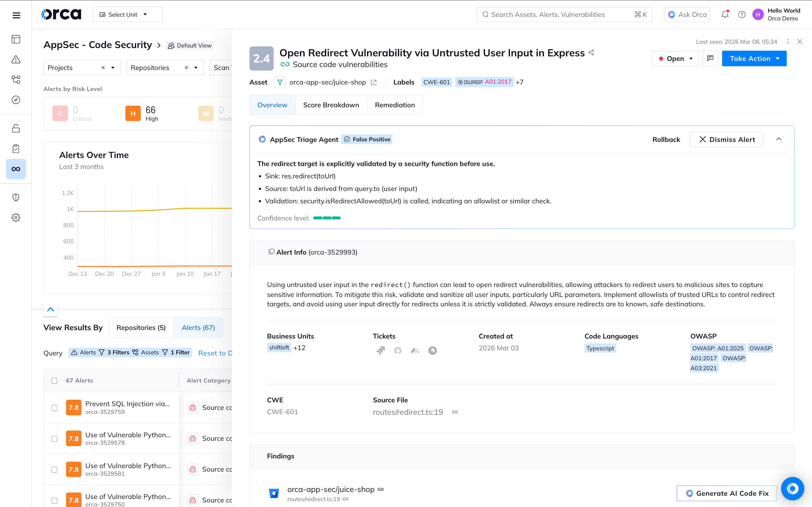Open the Select Unit dropdown
Viewport: 812px width, 507px height.
tap(128, 14)
